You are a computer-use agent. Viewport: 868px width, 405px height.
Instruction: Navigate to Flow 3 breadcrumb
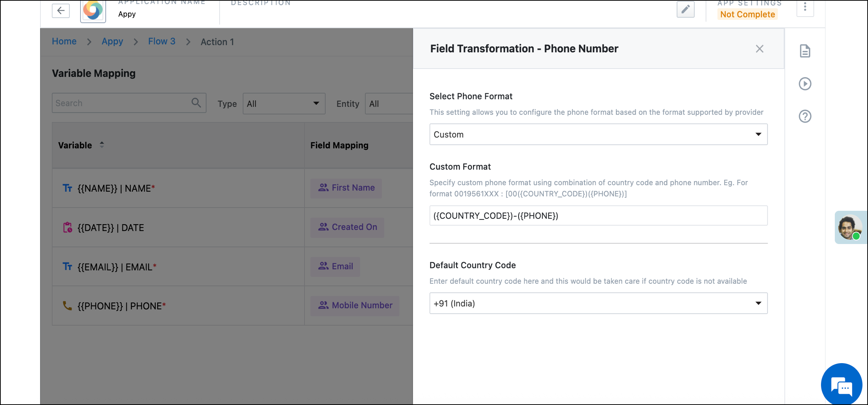click(162, 42)
